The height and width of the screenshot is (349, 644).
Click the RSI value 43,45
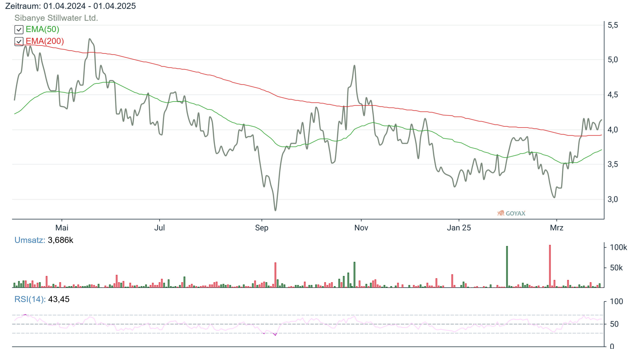point(59,299)
